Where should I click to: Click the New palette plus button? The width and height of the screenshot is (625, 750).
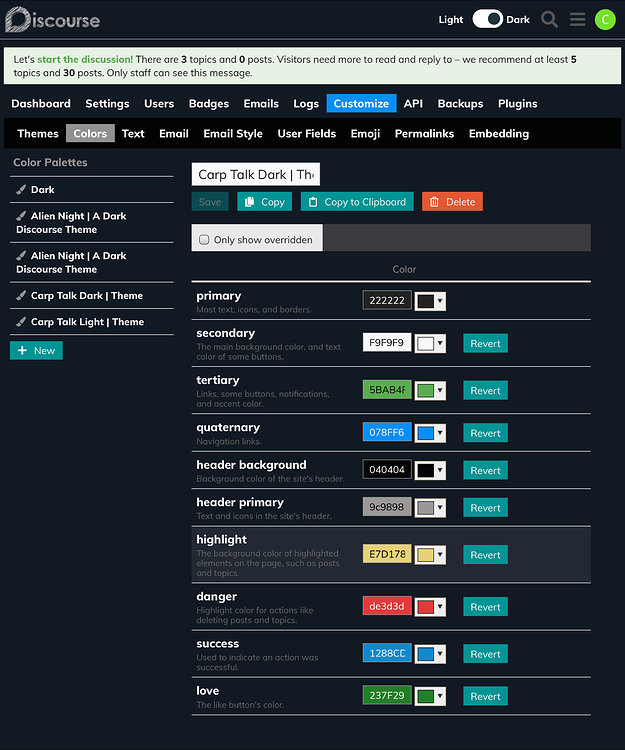click(36, 350)
